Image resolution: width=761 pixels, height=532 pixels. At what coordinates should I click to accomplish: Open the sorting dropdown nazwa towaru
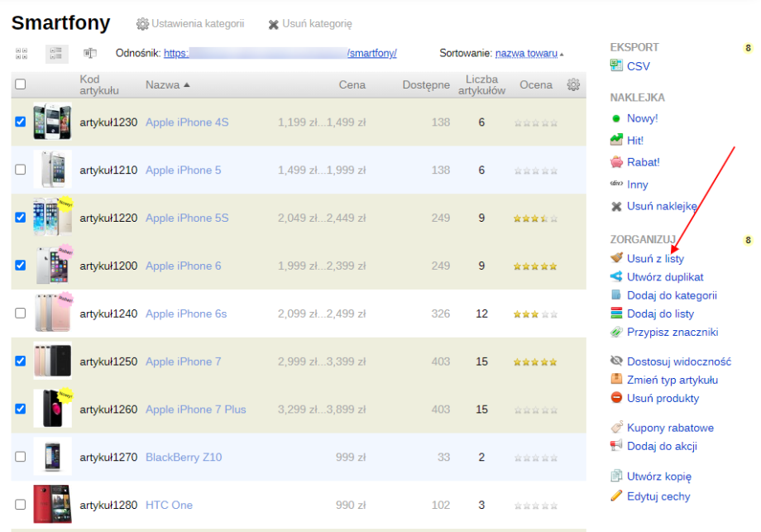pos(527,54)
